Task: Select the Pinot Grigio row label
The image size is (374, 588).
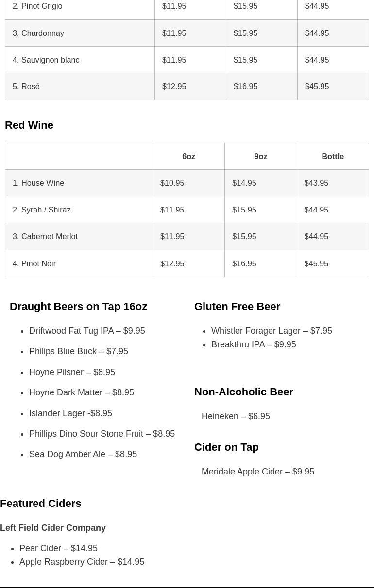Action: (x=37, y=6)
